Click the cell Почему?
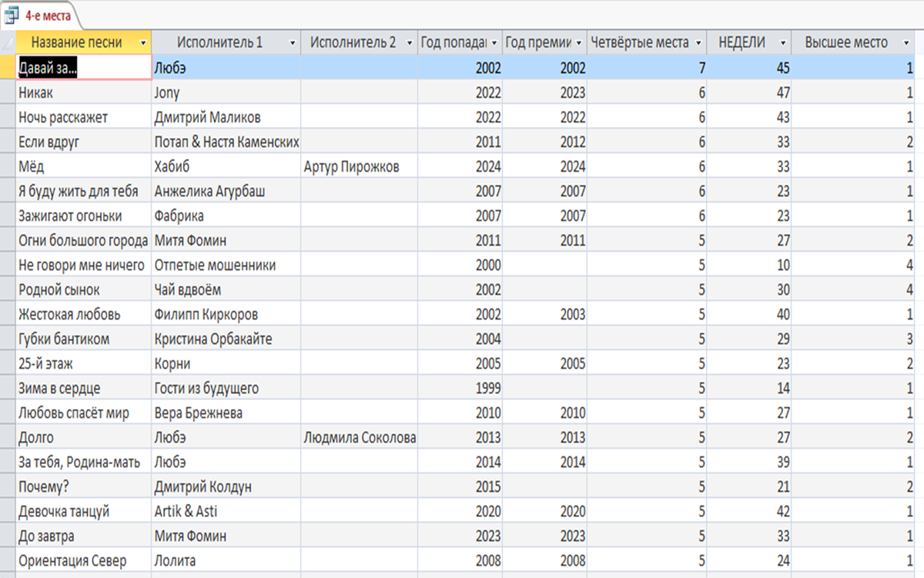Screen dimensions: 924x578 pos(83,487)
